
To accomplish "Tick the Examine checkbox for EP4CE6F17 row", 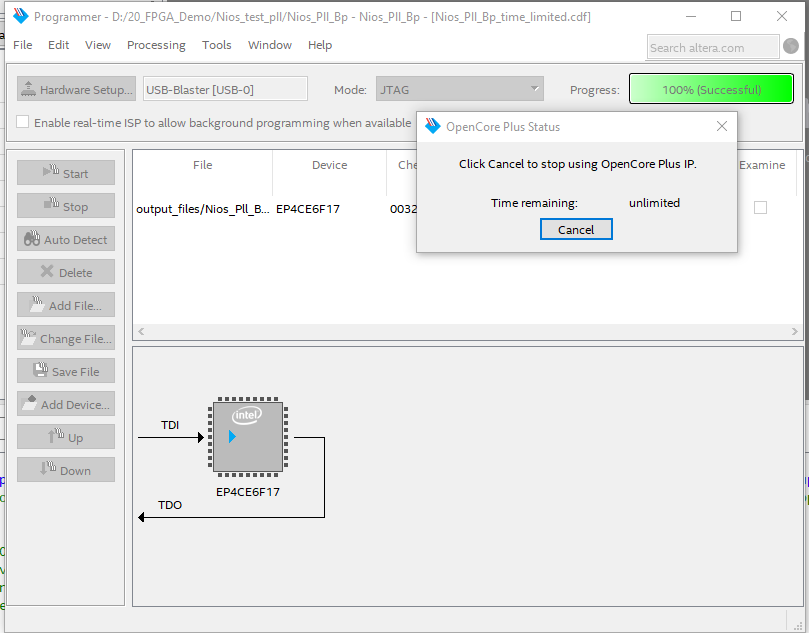I will (x=760, y=207).
